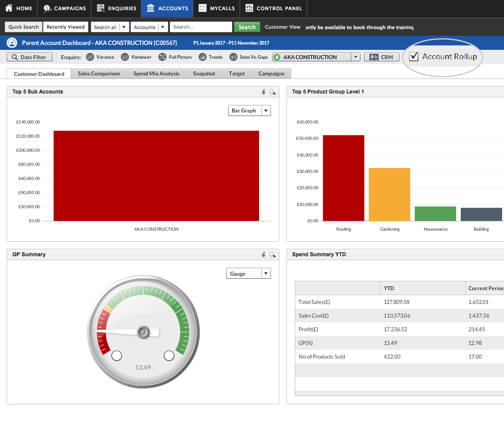Click the Recently Viewed button
Image resolution: width=504 pixels, height=430 pixels.
click(66, 27)
